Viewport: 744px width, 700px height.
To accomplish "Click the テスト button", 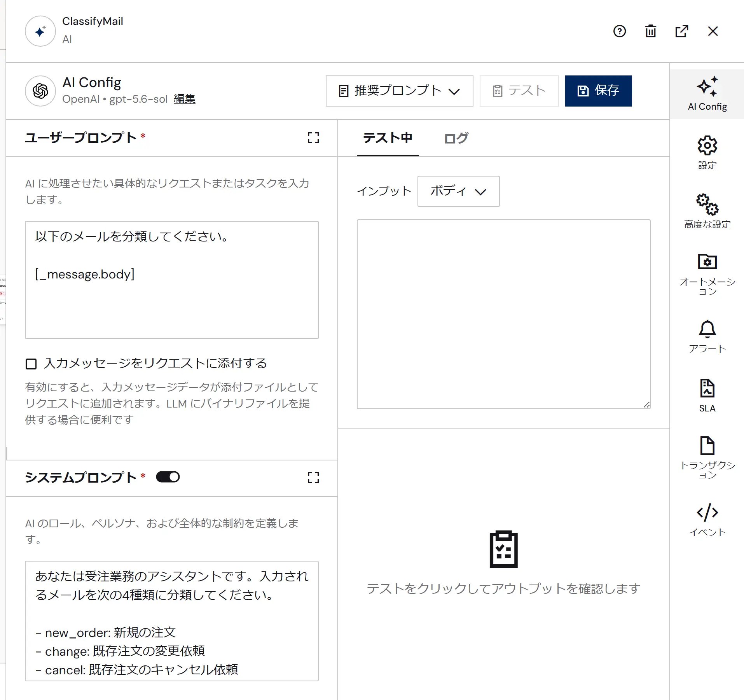I will 519,91.
